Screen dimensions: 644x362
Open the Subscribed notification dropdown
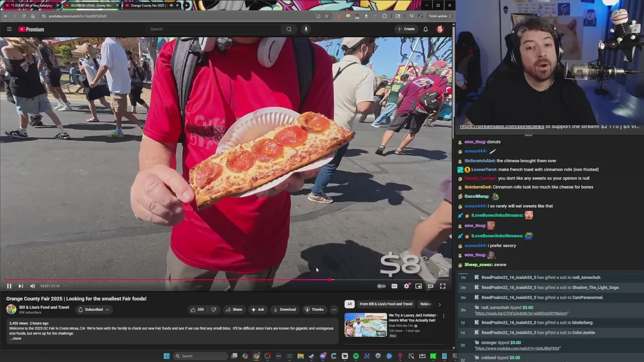pyautogui.click(x=94, y=310)
